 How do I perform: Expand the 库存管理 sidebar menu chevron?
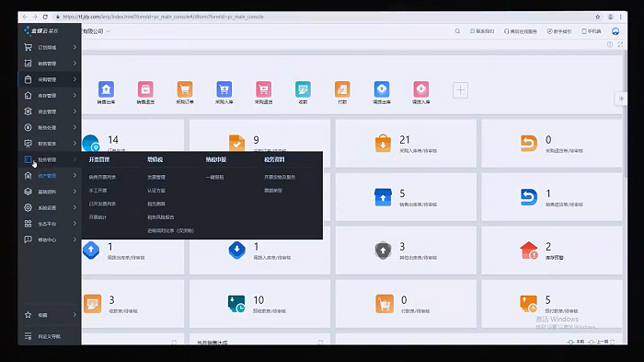(75, 96)
